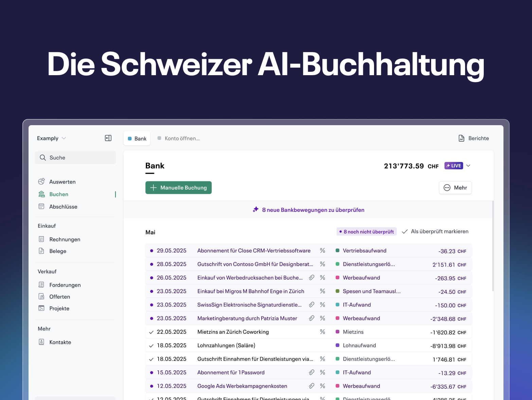The image size is (532, 400).
Task: Click the Offerten document icon
Action: coord(41,297)
